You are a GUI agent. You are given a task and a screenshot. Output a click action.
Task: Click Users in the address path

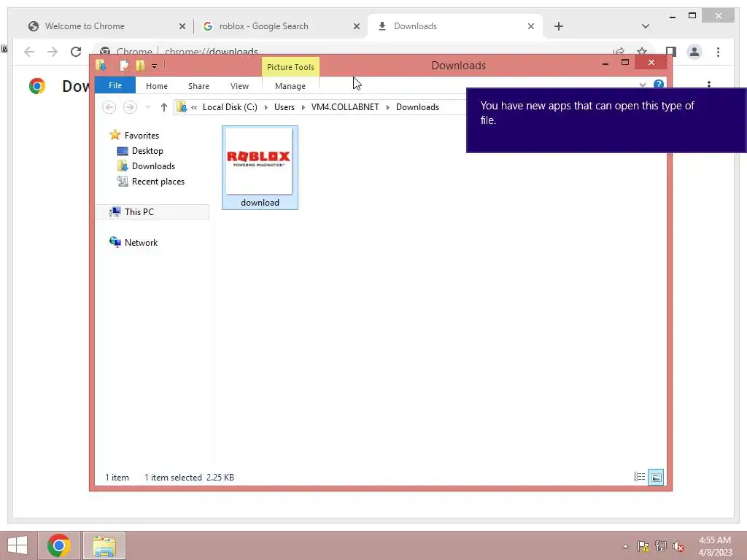tap(285, 107)
